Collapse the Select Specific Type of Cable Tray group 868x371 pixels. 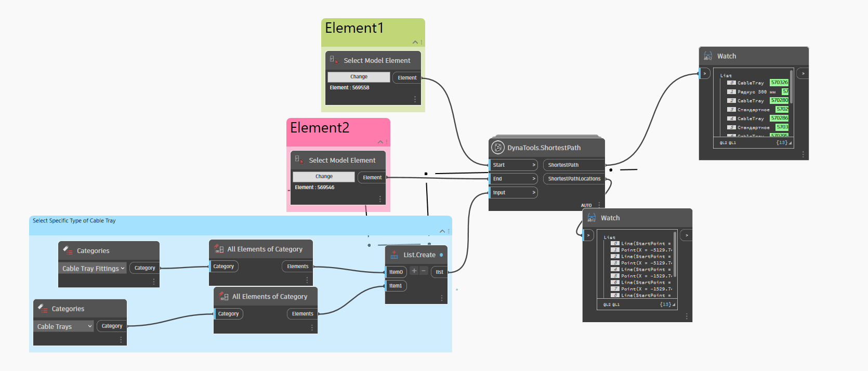[442, 231]
